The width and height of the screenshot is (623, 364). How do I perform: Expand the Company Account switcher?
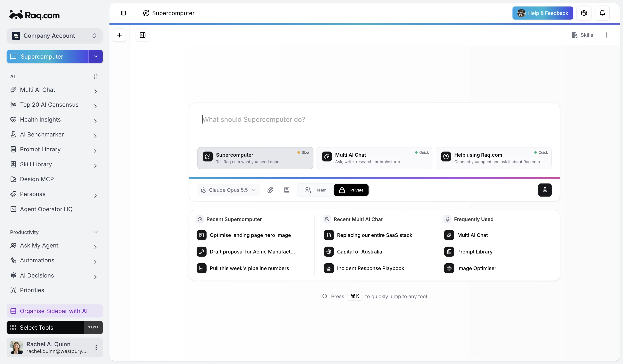point(55,36)
